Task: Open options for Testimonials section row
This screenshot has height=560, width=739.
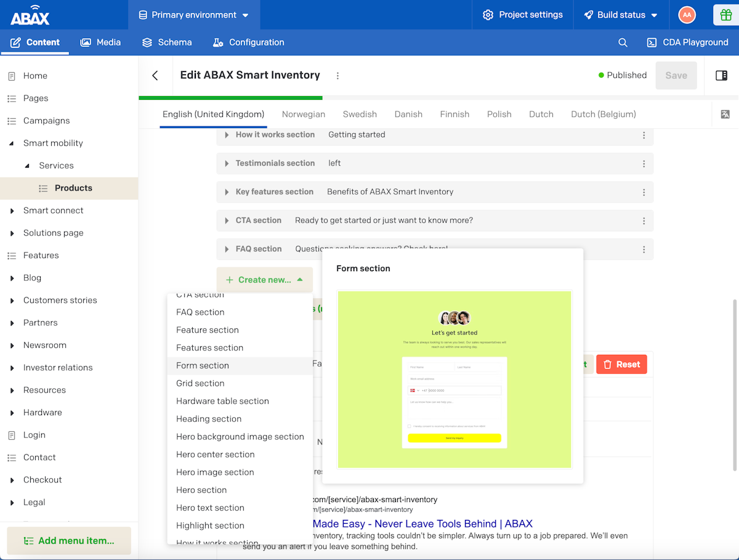Action: (x=644, y=163)
